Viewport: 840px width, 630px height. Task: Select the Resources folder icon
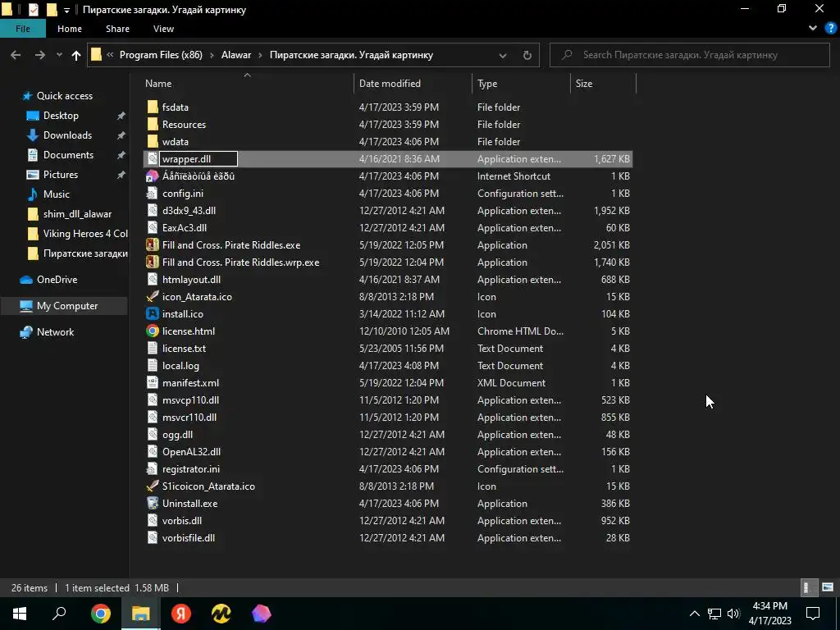(x=153, y=125)
